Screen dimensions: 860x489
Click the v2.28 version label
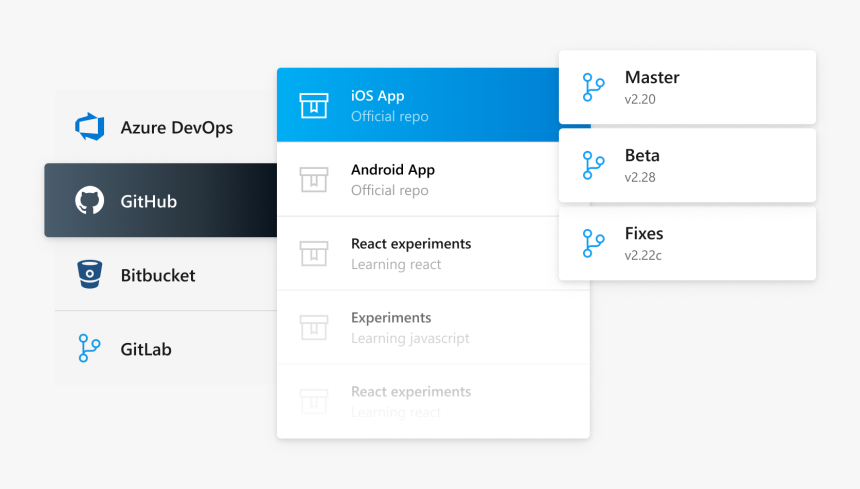(640, 177)
